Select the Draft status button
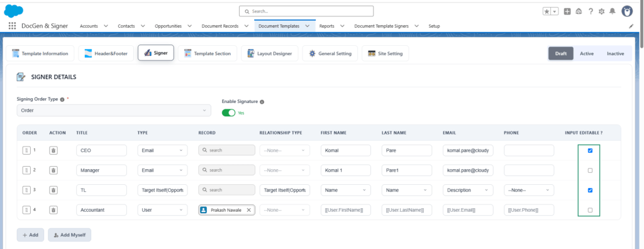The height and width of the screenshot is (249, 644). tap(560, 53)
